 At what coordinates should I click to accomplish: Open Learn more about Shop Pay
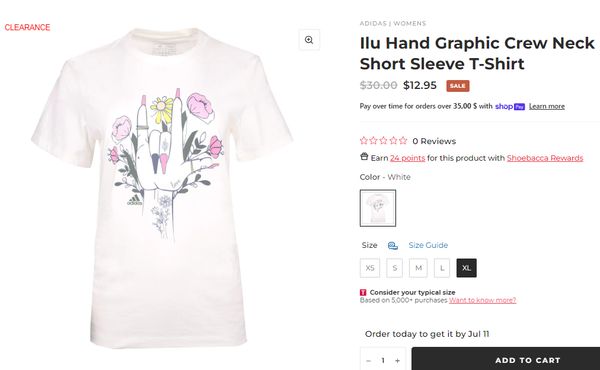[547, 106]
